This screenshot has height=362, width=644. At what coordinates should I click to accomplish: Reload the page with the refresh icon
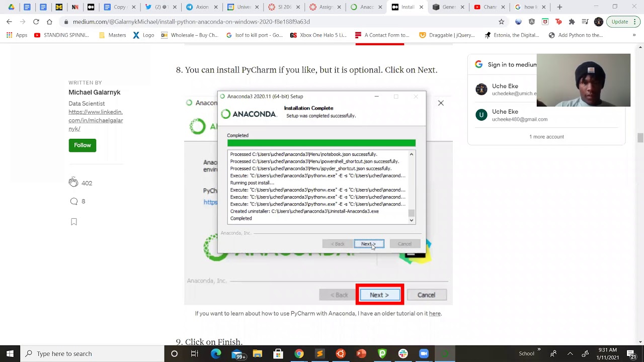point(36,22)
